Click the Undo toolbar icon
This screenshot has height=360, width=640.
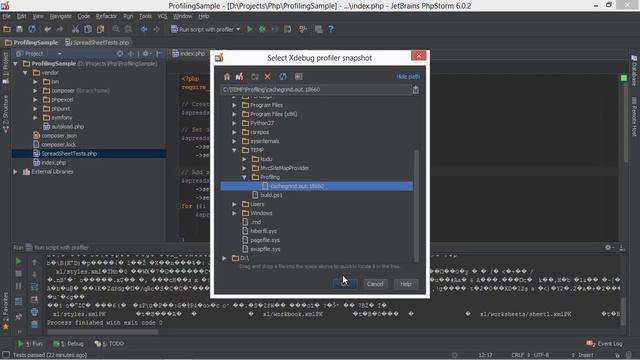pos(47,29)
